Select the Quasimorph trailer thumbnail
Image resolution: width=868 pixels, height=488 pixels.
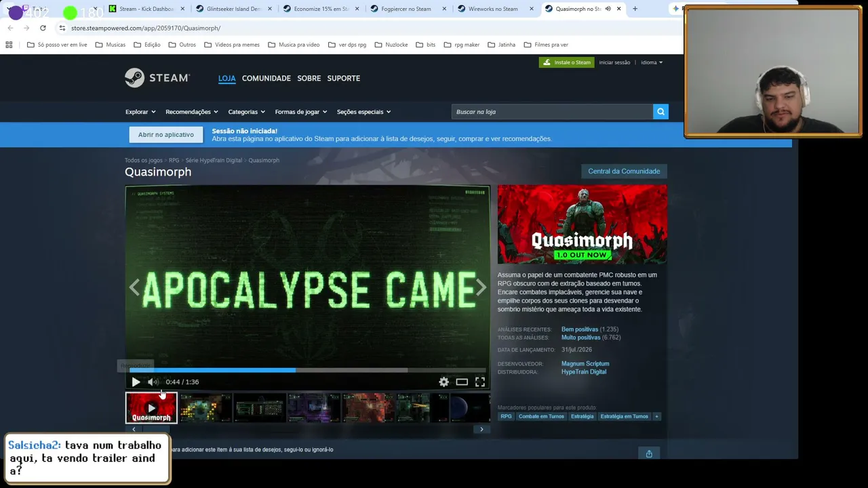click(151, 408)
